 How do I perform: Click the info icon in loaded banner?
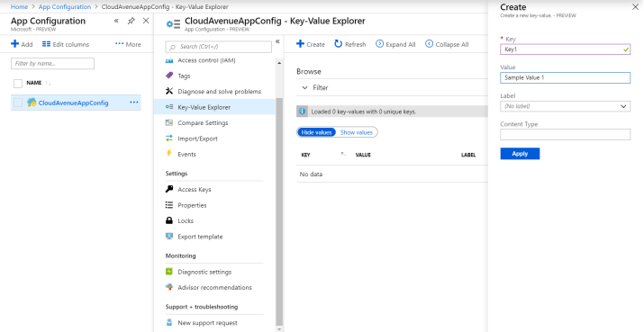303,112
